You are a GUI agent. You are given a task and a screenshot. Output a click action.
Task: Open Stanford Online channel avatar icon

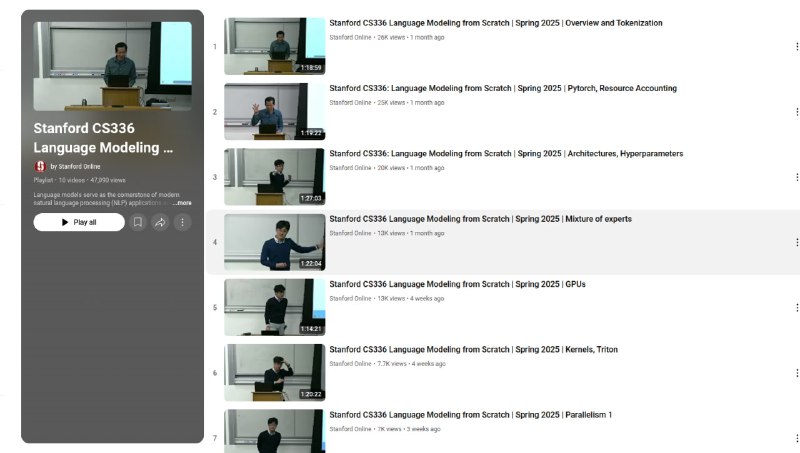point(40,166)
